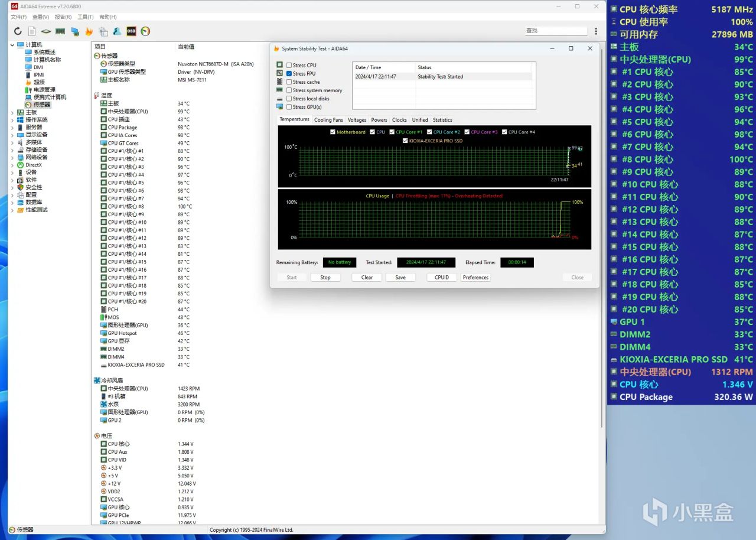Click the Preferences button

[x=475, y=278]
